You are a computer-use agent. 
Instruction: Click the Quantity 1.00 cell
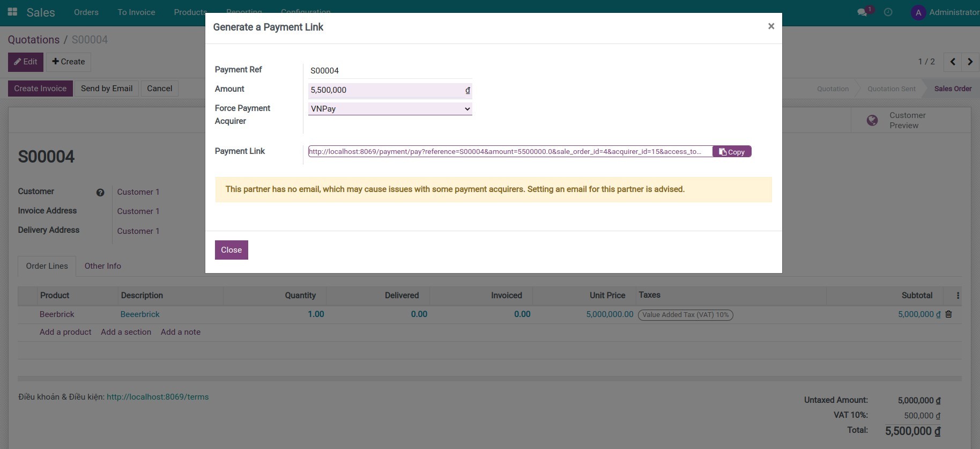pos(316,314)
